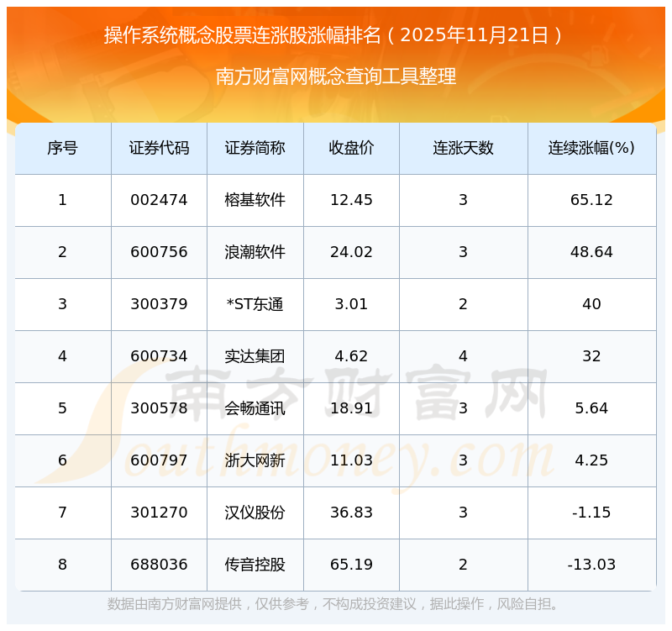Select the closing price 36.83 cell
This screenshot has height=631, width=672.
[x=351, y=513]
